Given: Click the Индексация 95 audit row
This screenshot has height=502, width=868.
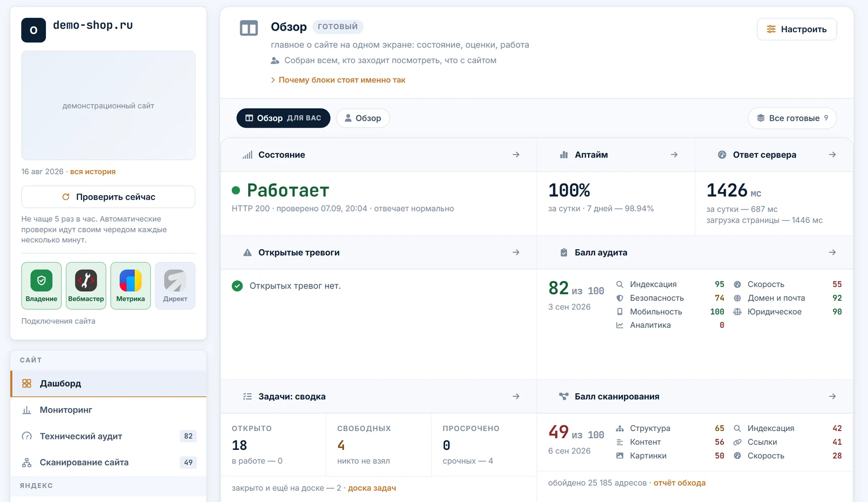Looking at the screenshot, I should click(x=670, y=284).
